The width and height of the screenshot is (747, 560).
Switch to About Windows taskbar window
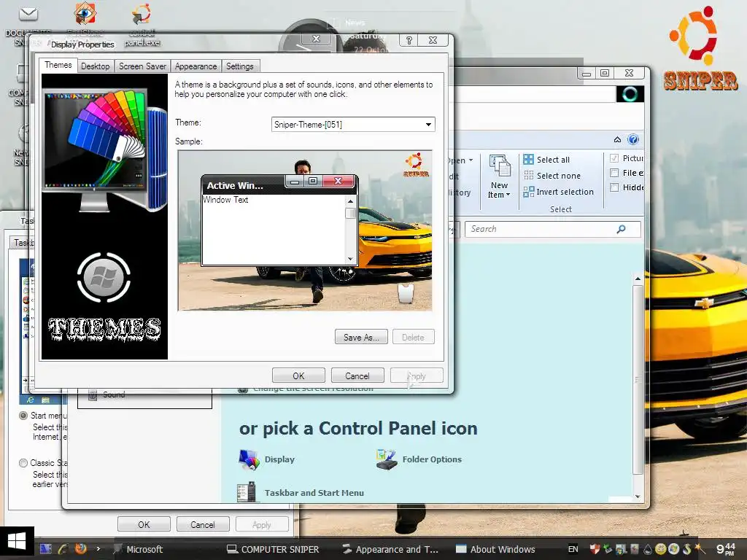point(495,549)
